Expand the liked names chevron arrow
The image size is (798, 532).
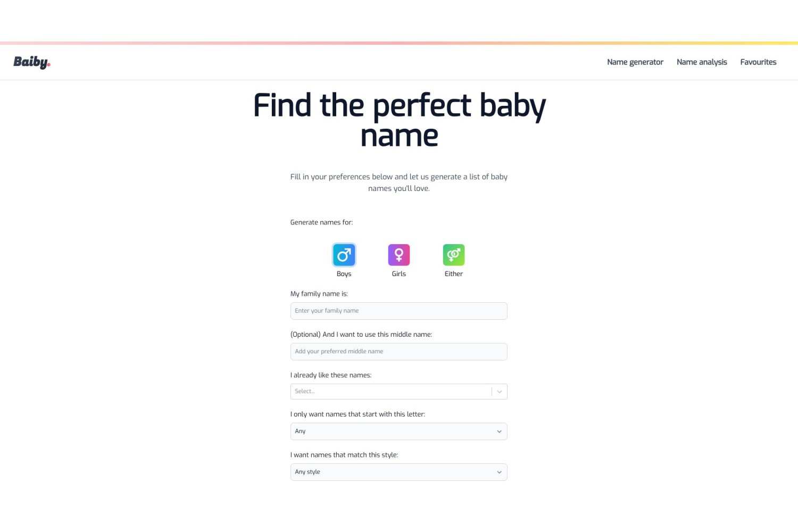click(x=500, y=392)
